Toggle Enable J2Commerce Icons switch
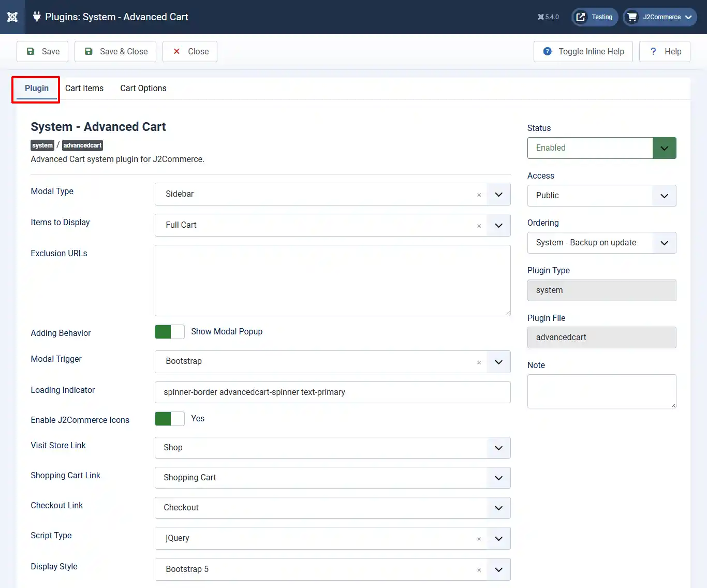 click(170, 419)
